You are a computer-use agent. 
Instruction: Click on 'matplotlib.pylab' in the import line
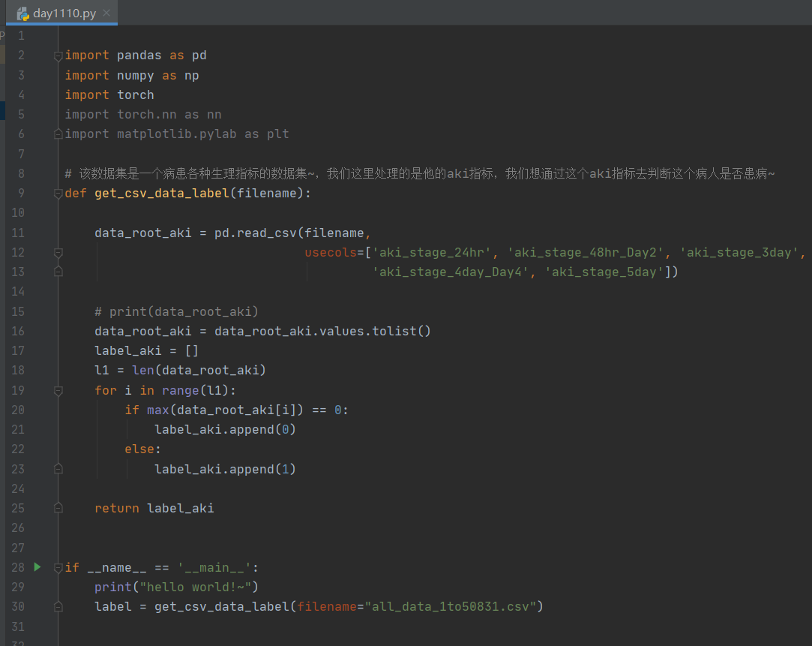[x=177, y=134]
